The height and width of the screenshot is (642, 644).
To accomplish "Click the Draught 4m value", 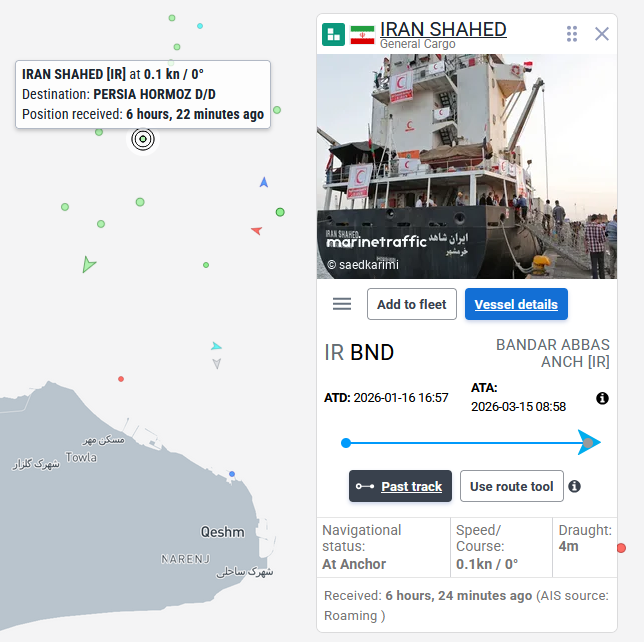I will (x=568, y=546).
